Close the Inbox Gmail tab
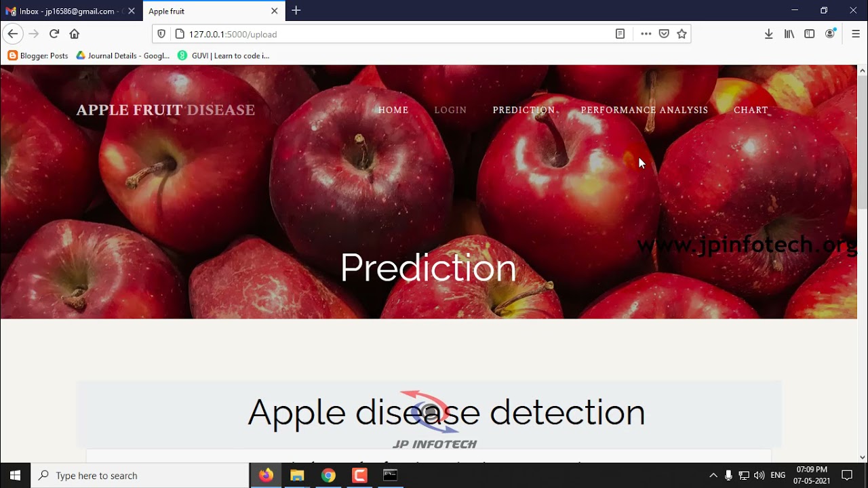This screenshot has height=488, width=868. coord(132,11)
